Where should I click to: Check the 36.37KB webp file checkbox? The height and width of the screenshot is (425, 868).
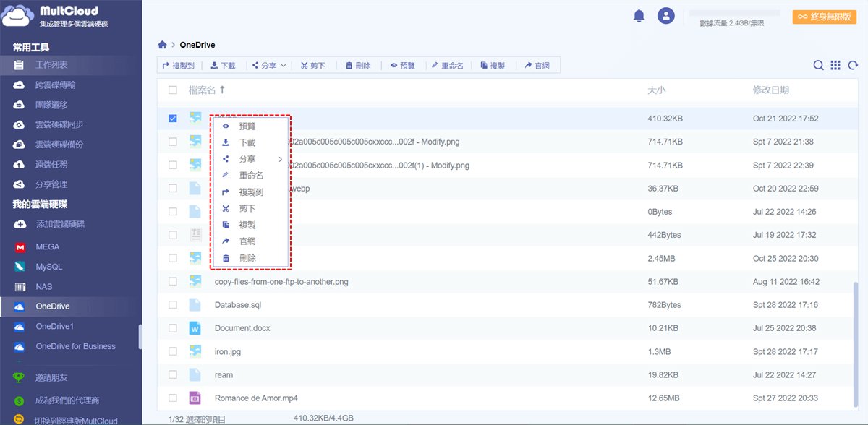click(172, 188)
